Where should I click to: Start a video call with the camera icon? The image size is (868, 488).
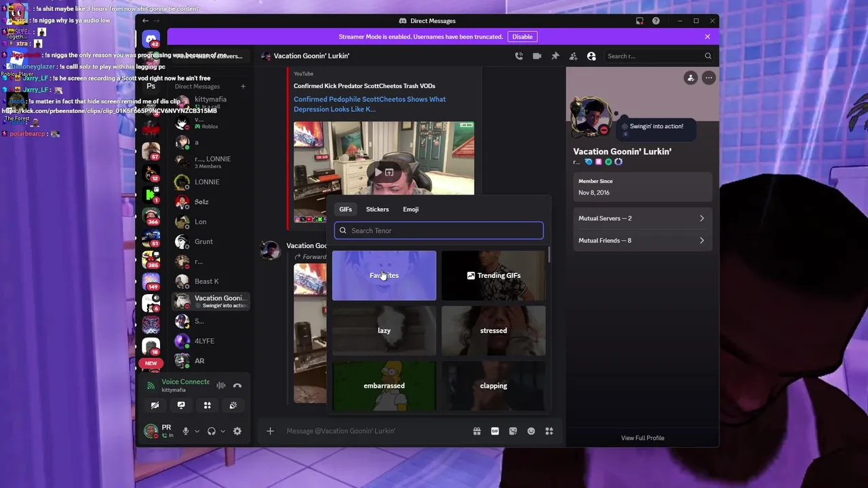point(537,56)
